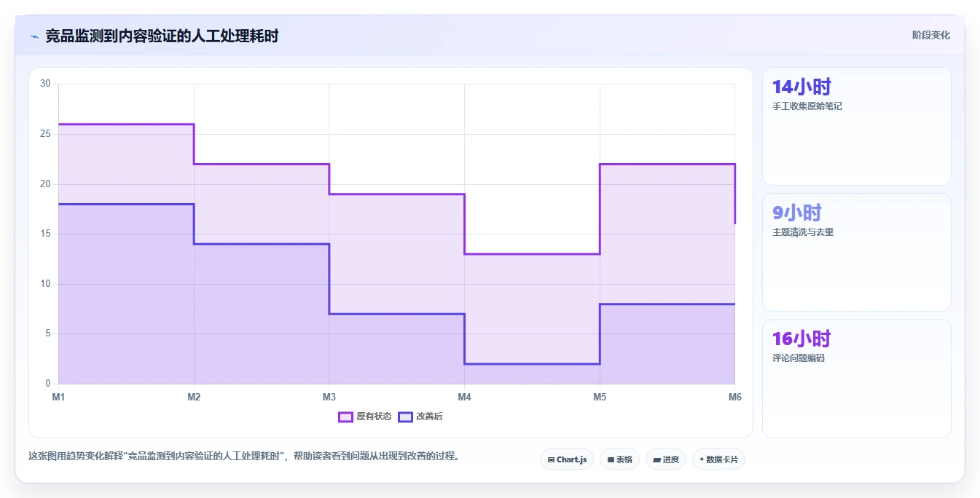Image resolution: width=980 pixels, height=498 pixels.
Task: Click the purple 原有状态 legend color box
Action: (345, 416)
